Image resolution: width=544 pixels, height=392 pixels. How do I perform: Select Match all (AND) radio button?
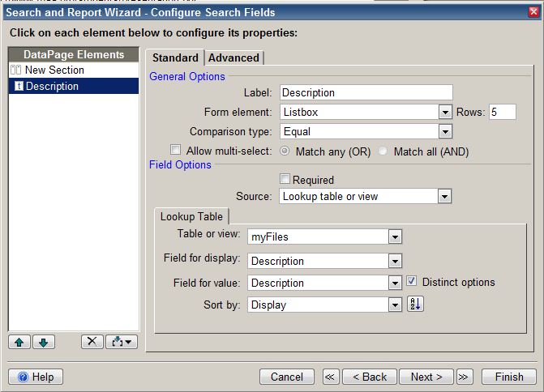[383, 151]
